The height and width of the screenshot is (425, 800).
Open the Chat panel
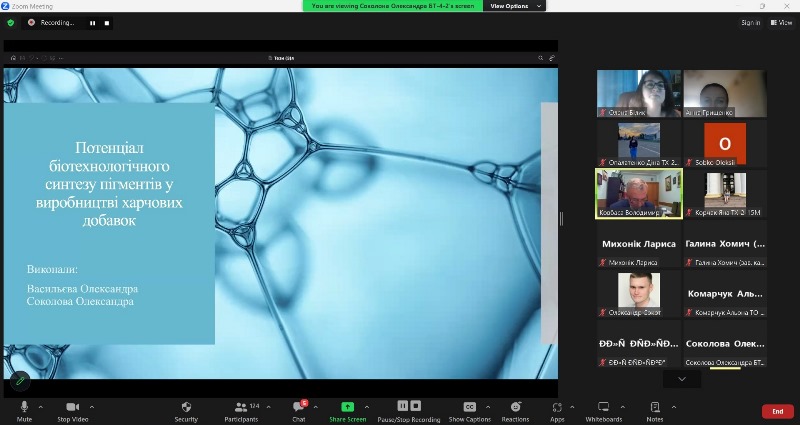click(299, 411)
